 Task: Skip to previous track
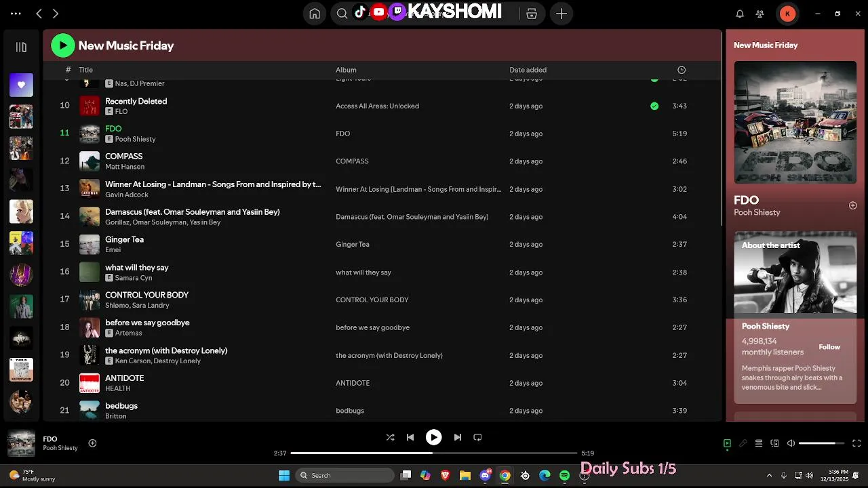(410, 437)
